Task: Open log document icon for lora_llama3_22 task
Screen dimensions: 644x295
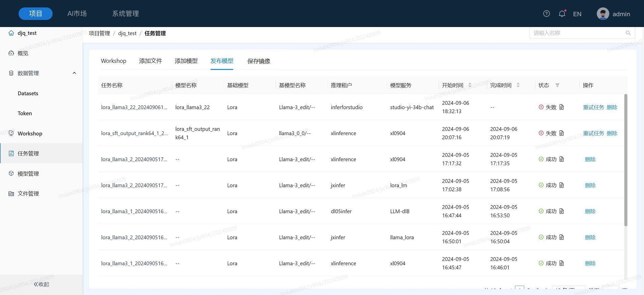Action: (562, 107)
